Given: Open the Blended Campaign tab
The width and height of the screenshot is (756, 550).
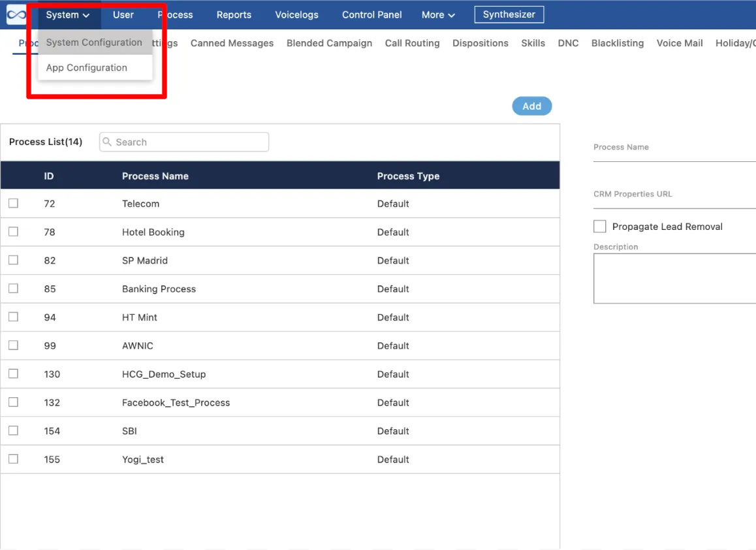Looking at the screenshot, I should click(x=329, y=43).
